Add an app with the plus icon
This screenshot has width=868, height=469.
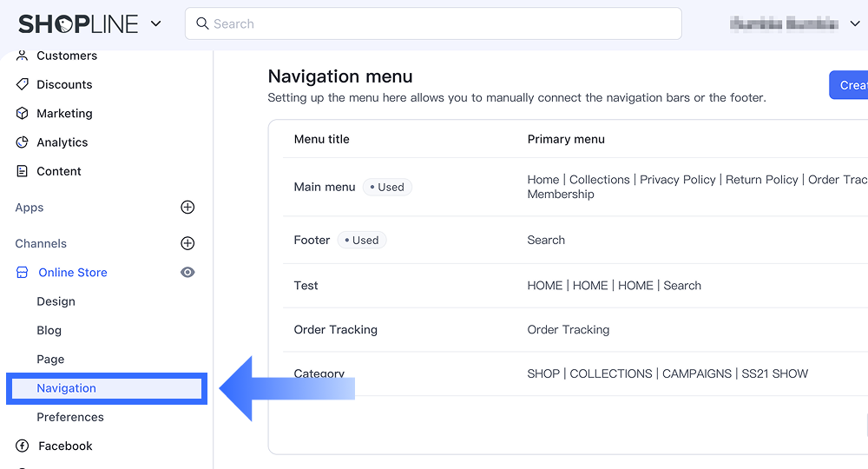coord(187,208)
